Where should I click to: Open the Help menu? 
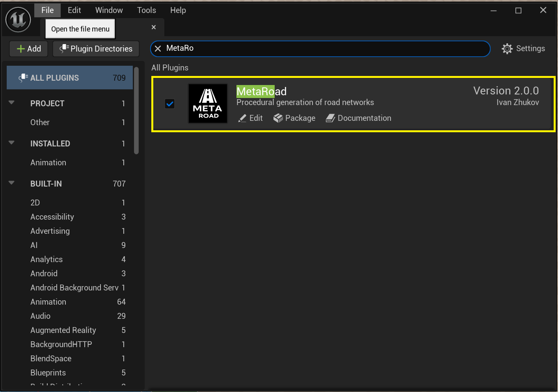(178, 10)
